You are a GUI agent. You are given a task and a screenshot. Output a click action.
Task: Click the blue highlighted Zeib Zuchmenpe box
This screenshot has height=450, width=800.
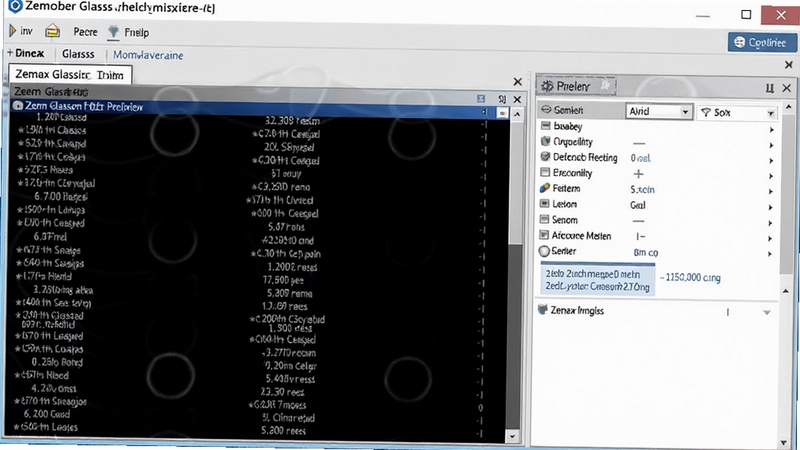pyautogui.click(x=597, y=280)
